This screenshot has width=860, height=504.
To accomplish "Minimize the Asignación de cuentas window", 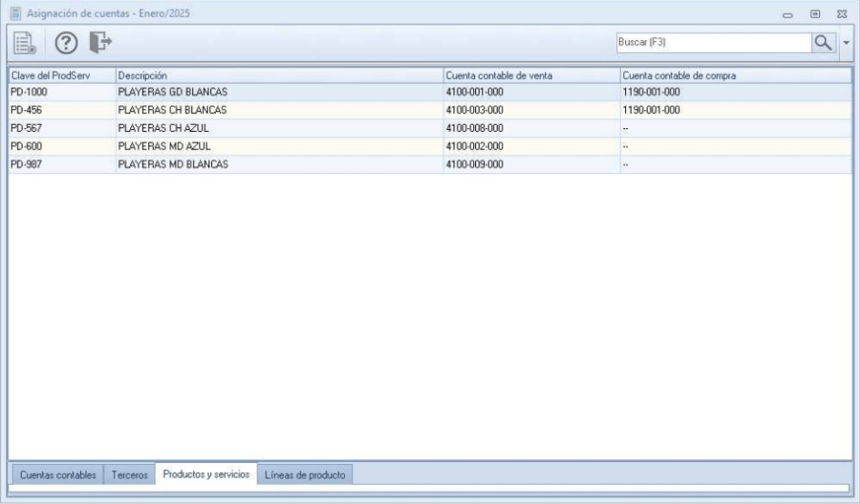I will 787,15.
